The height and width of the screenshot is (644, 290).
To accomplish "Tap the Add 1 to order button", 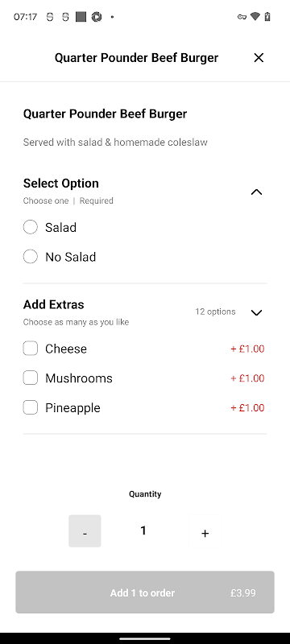I will [x=145, y=592].
